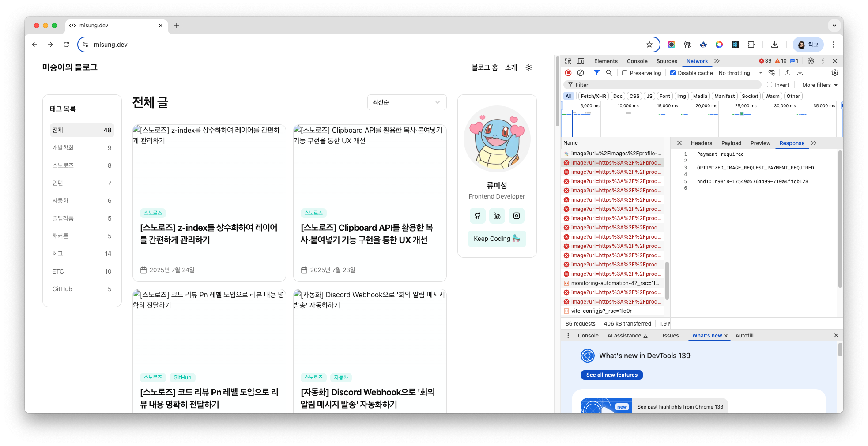Enable the Preserve log checkbox
The width and height of the screenshot is (868, 446).
pyautogui.click(x=625, y=73)
